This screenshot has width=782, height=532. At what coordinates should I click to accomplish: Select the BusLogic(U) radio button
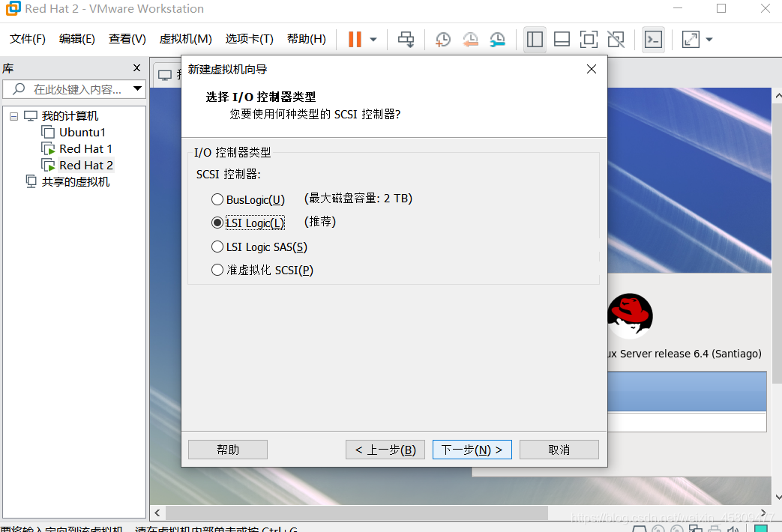coord(217,199)
